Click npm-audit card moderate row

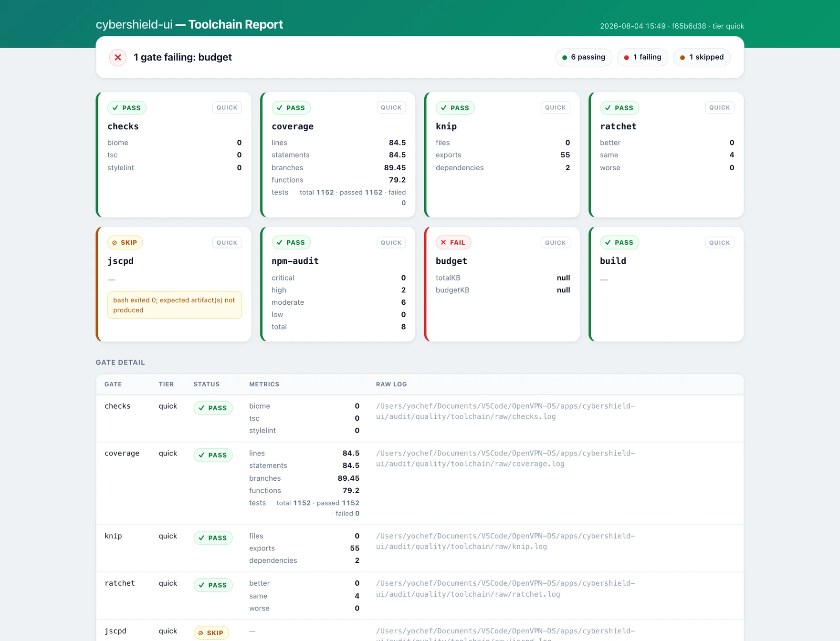[x=339, y=302]
